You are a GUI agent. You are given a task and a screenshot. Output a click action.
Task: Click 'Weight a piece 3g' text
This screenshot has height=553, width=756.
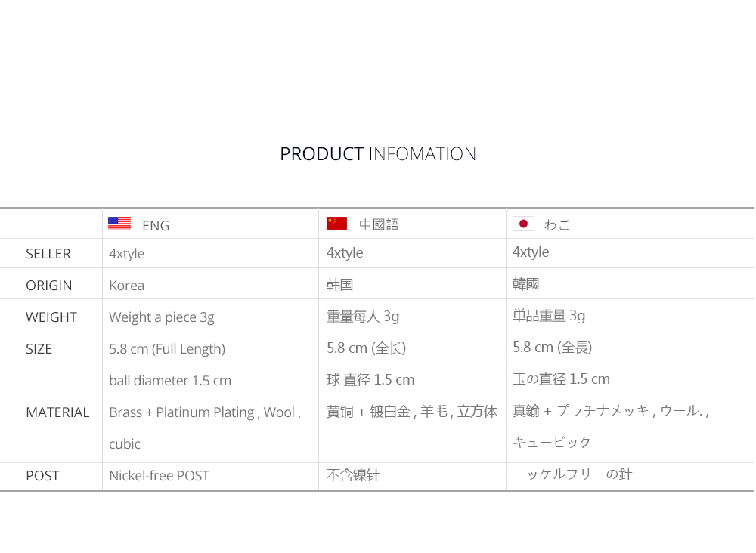pos(162,317)
